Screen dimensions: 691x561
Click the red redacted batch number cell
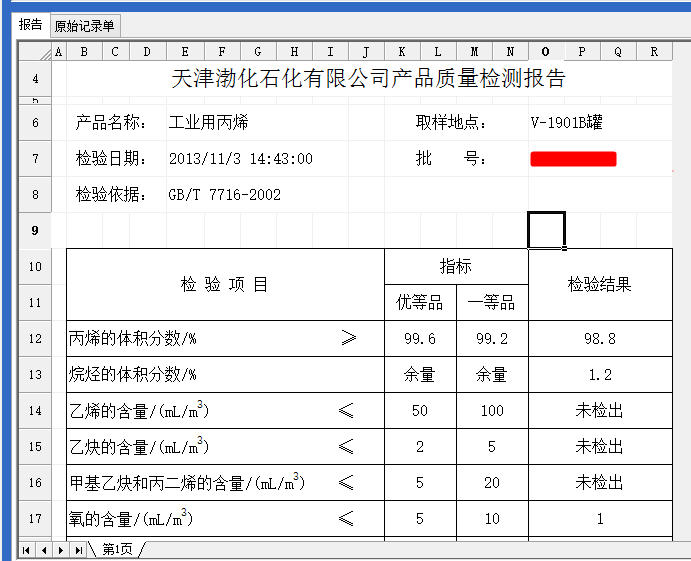click(573, 159)
